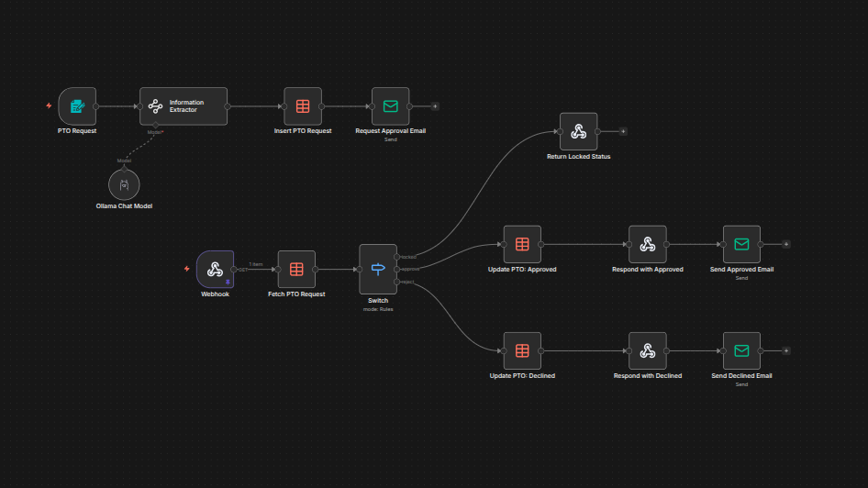The width and height of the screenshot is (868, 488).
Task: Click plus after Request Approval Email node
Action: coord(435,106)
